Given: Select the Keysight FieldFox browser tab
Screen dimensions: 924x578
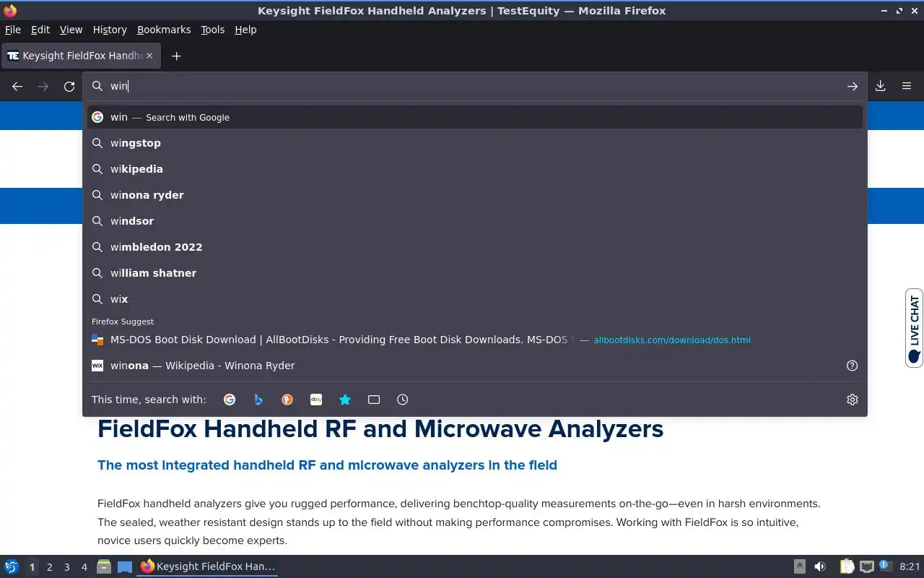Looking at the screenshot, I should point(81,56).
